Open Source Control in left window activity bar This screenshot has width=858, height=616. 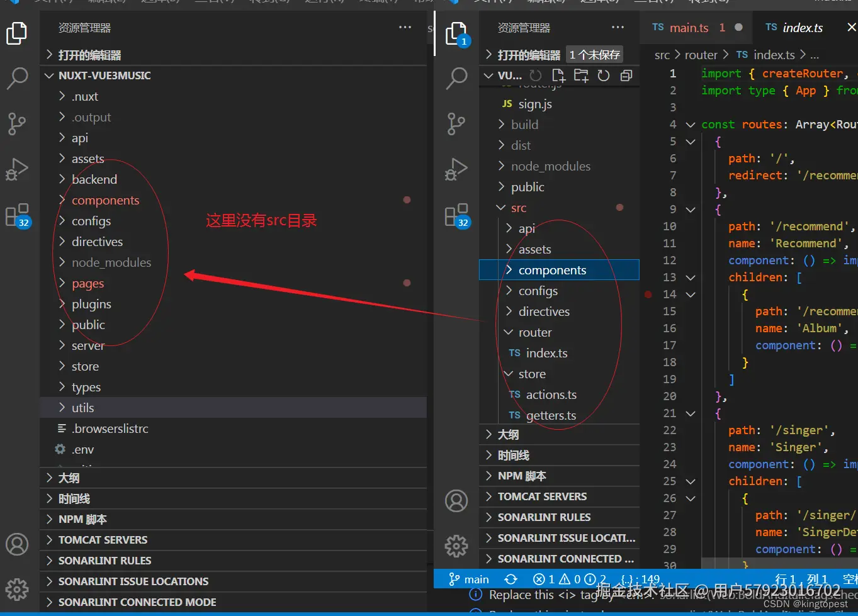[17, 124]
